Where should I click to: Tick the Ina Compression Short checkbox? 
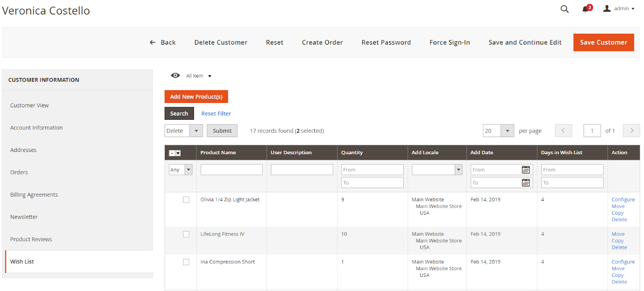click(186, 262)
